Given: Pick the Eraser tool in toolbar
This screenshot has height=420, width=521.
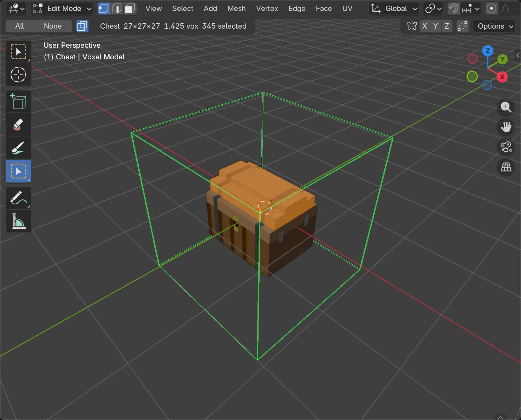Looking at the screenshot, I should pos(18,125).
